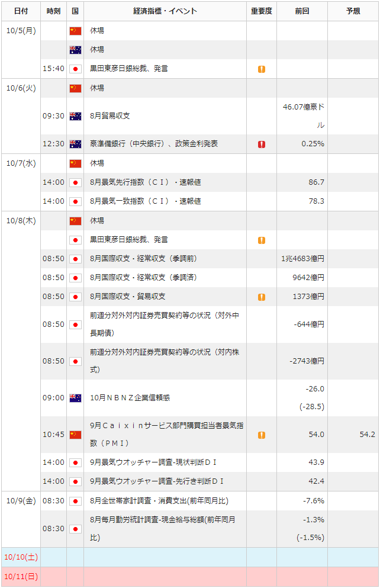Click Japan flag for 8月景気先行指数 row

(x=75, y=182)
